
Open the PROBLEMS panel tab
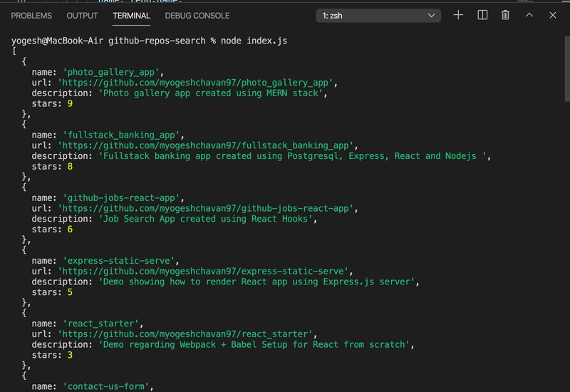coord(31,16)
